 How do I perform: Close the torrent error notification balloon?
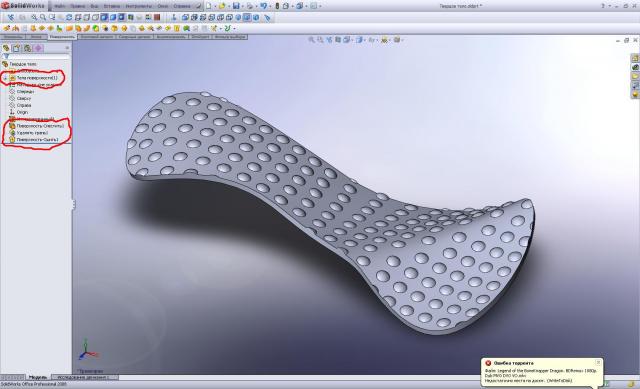pyautogui.click(x=598, y=362)
